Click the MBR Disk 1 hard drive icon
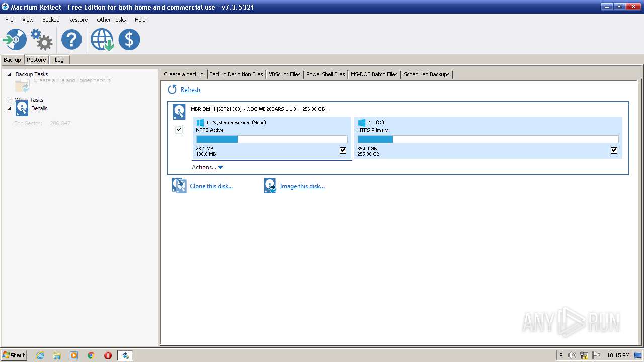The width and height of the screenshot is (644, 362). (179, 111)
